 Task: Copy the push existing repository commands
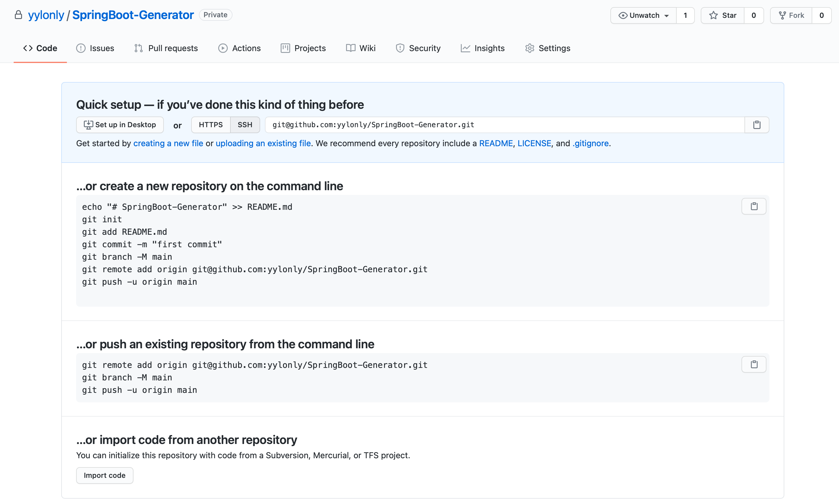coord(754,364)
